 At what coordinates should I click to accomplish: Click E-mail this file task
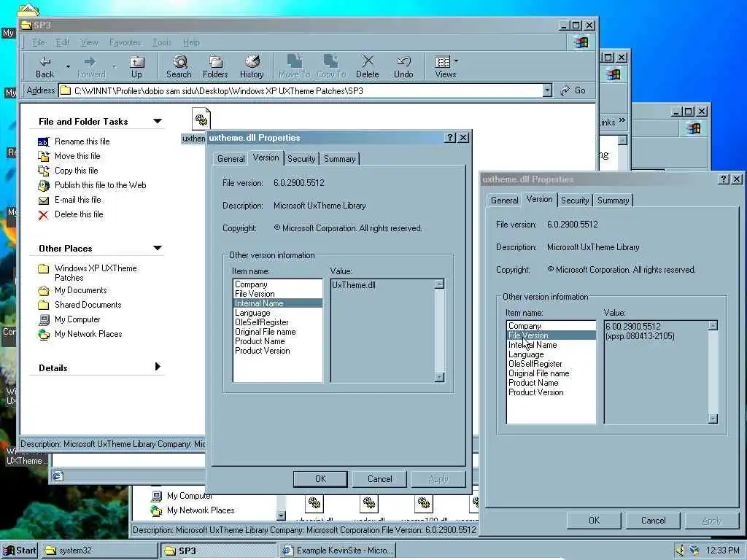tap(77, 200)
